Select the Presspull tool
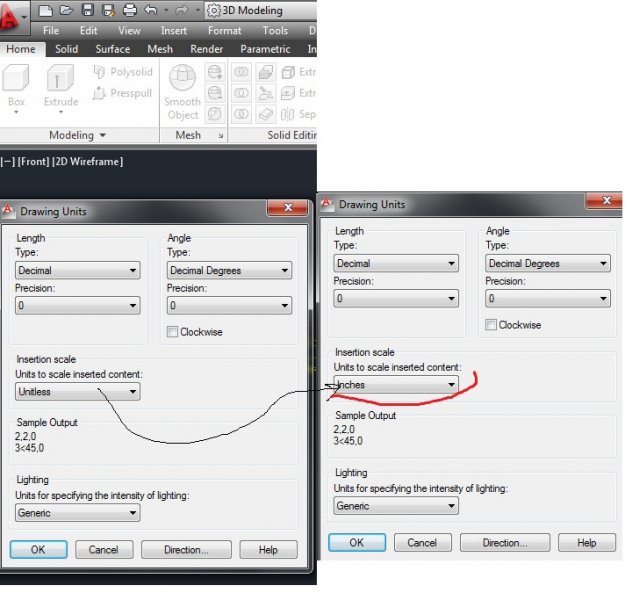Screen dimensions: 625x600 (x=123, y=93)
